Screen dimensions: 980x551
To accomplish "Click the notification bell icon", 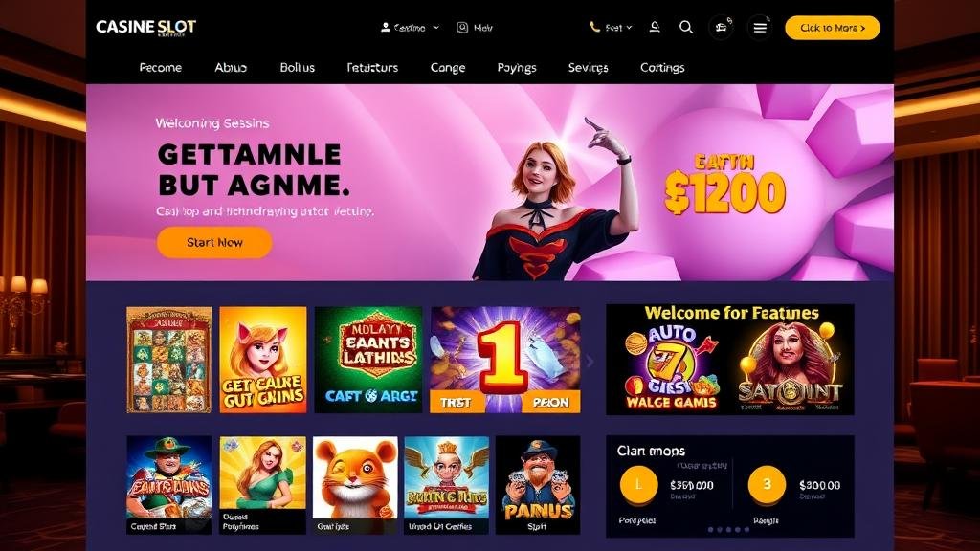I will tap(655, 28).
